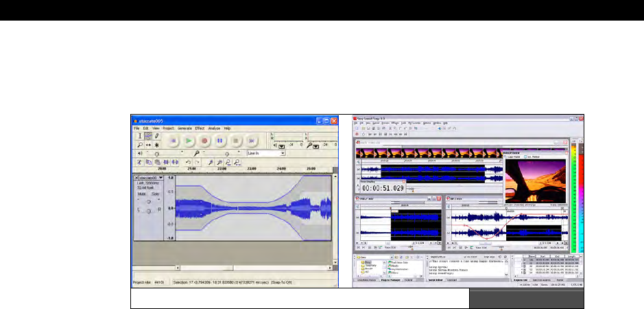Click the Paste icon in Audacity edit toolbar
Screen dimensions: 644x309
(157, 163)
